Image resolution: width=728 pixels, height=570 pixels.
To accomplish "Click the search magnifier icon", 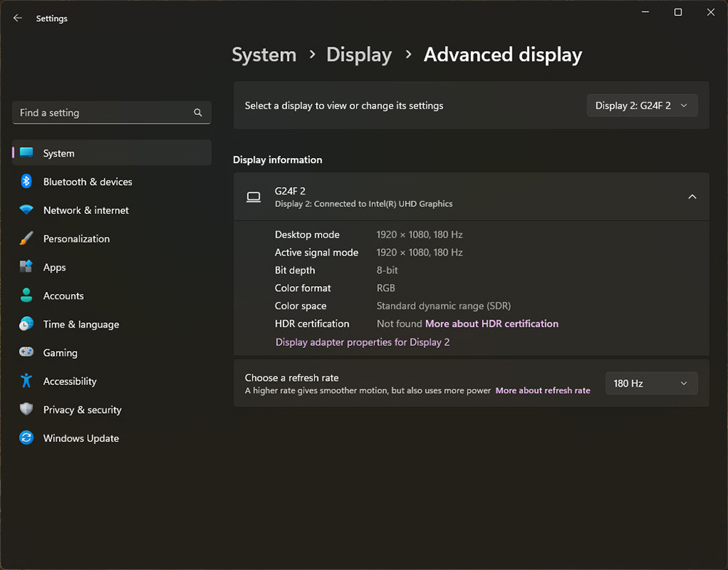I will [198, 113].
